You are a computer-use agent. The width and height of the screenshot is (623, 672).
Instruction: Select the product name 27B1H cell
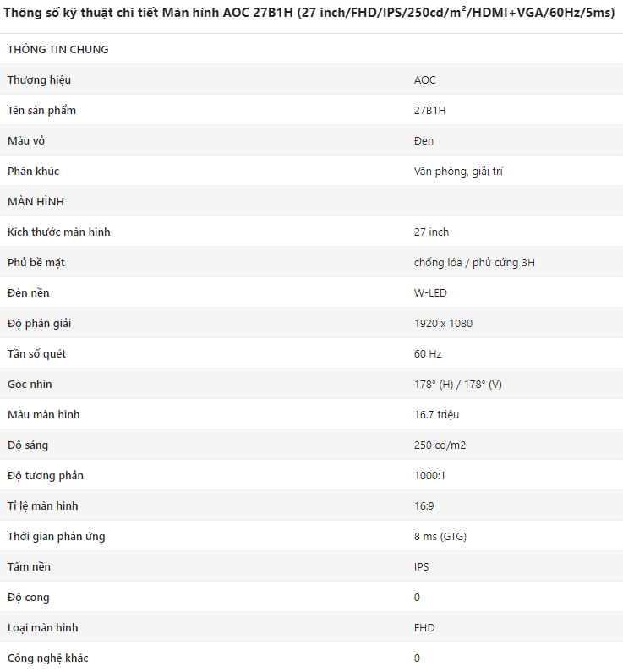(429, 110)
